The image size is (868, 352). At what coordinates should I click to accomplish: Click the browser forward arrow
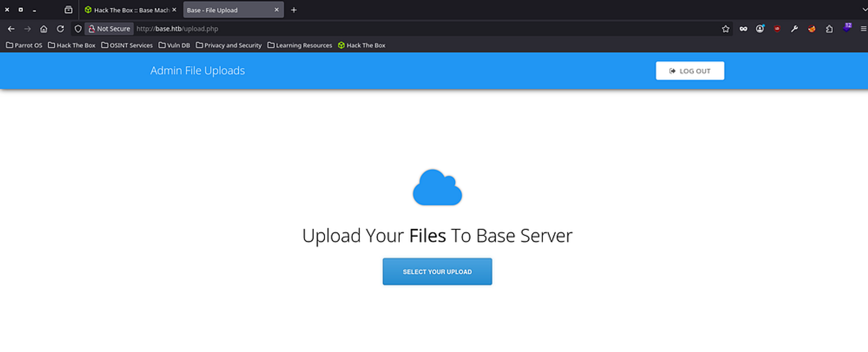coord(27,29)
